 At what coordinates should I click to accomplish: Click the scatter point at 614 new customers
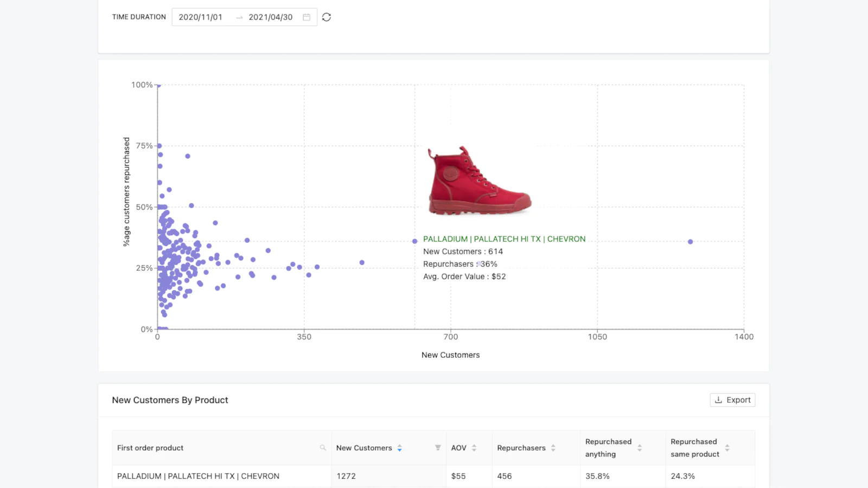pos(414,241)
